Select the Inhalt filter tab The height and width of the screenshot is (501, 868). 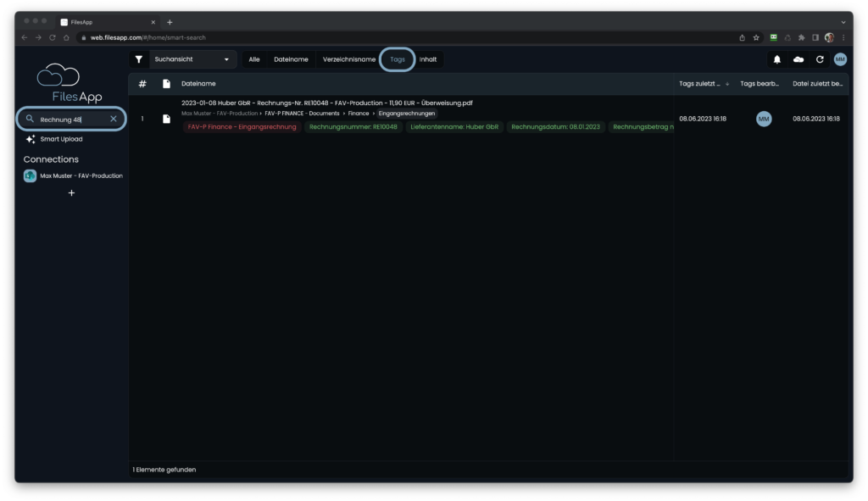point(428,59)
